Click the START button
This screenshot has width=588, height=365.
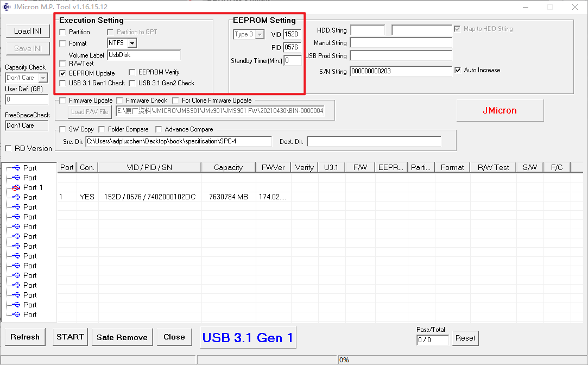tap(70, 337)
